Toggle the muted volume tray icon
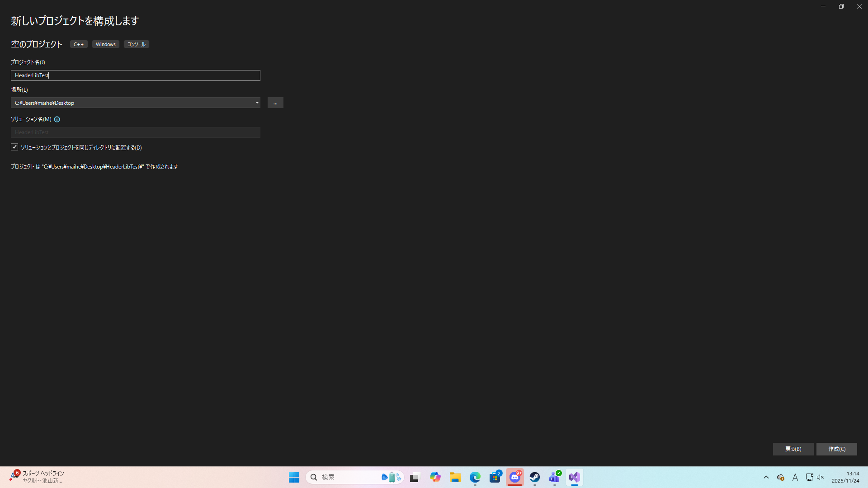The image size is (868, 488). 821,477
